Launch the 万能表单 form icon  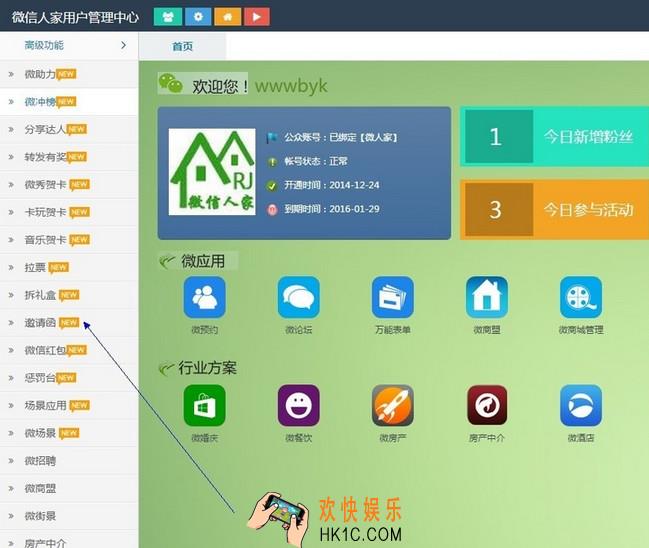tap(392, 297)
